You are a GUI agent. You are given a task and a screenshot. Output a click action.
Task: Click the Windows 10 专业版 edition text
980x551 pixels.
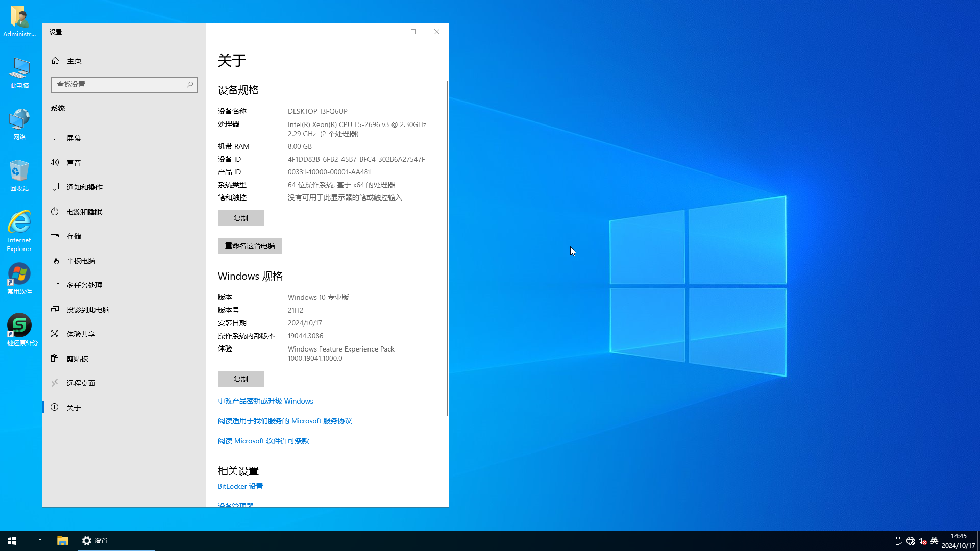point(318,297)
